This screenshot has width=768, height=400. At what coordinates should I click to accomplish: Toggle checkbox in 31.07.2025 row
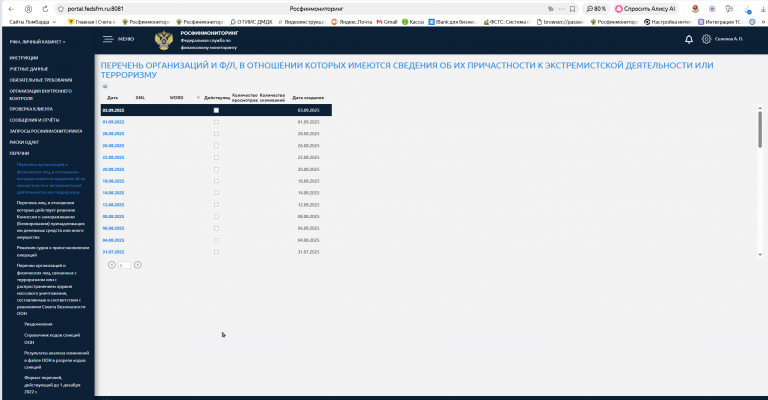pos(216,252)
